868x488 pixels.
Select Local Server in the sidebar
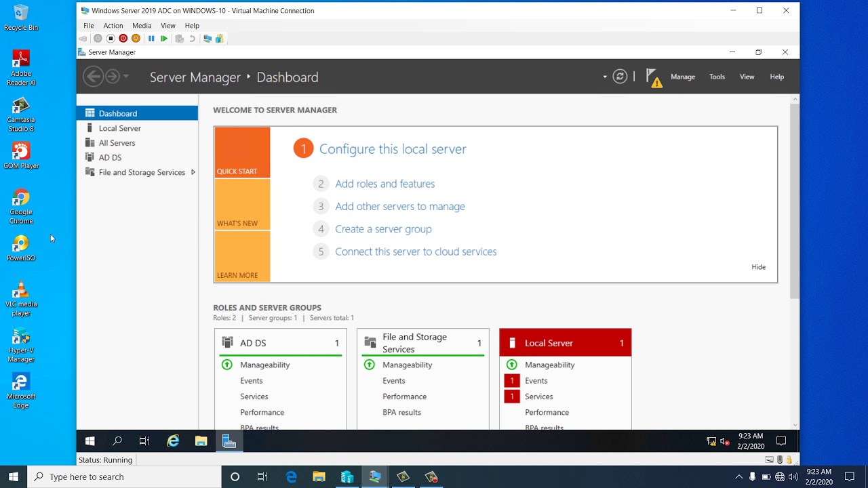(x=137, y=128)
